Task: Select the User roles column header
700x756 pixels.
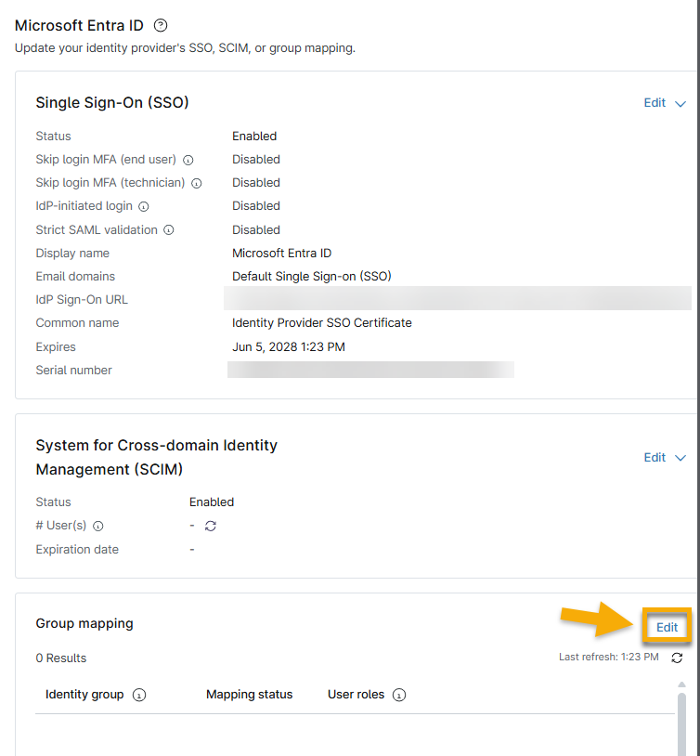Action: point(356,695)
